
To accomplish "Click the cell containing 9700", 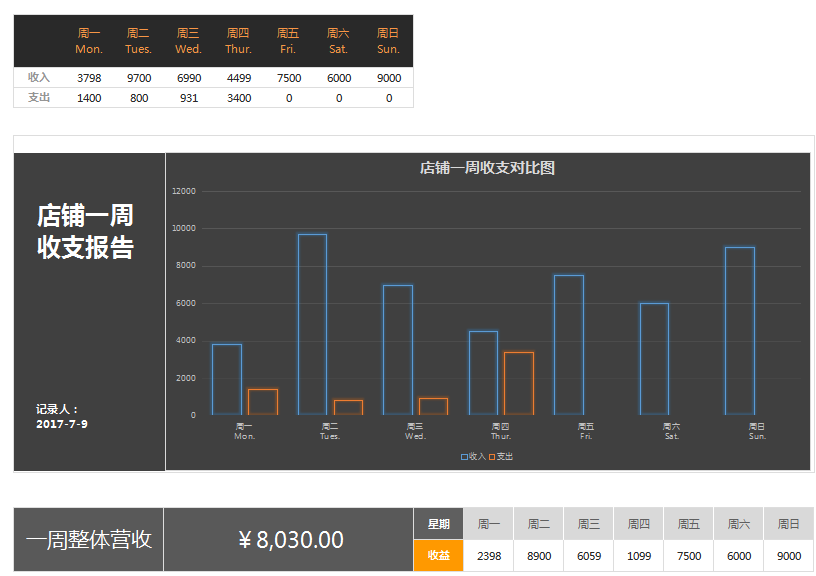I will (139, 78).
